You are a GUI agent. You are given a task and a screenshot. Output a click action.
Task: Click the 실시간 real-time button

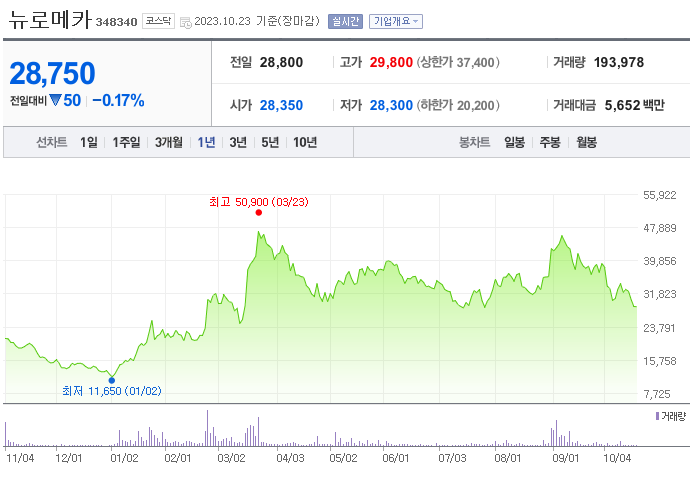point(345,21)
